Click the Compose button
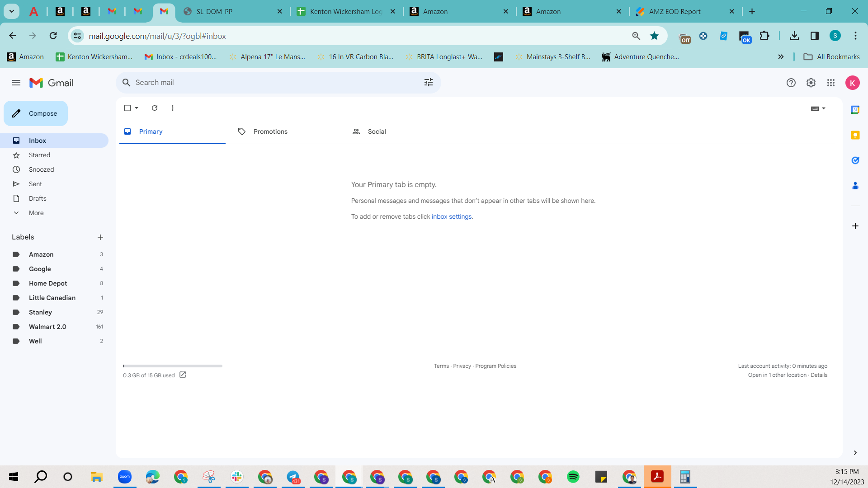This screenshot has width=868, height=488. pyautogui.click(x=36, y=113)
